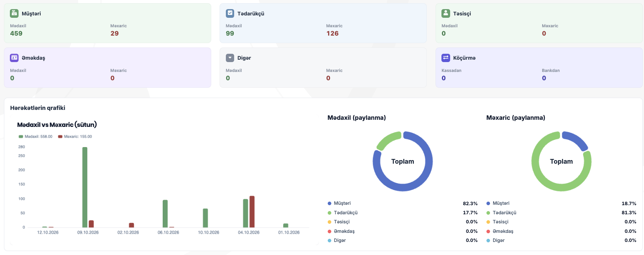Click the Köçürmə transfer arrows icon
Viewport: 644px width, 255px height.
coord(446,58)
